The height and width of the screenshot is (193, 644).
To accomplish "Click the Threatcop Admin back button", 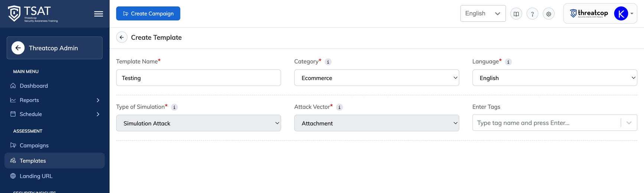I will click(x=18, y=48).
